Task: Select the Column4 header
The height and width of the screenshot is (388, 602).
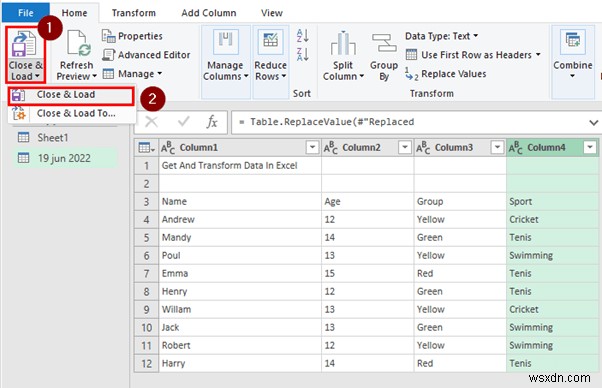Action: pos(552,148)
